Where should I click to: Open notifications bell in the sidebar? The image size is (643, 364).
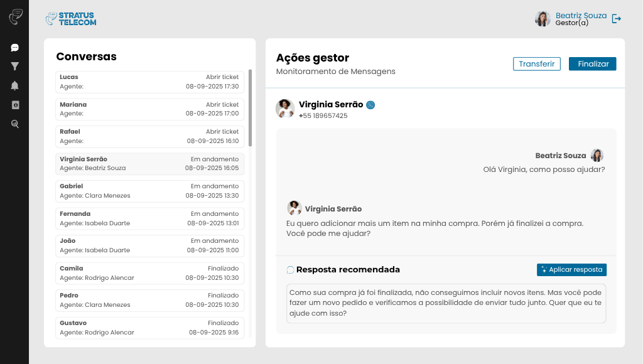[x=14, y=86]
